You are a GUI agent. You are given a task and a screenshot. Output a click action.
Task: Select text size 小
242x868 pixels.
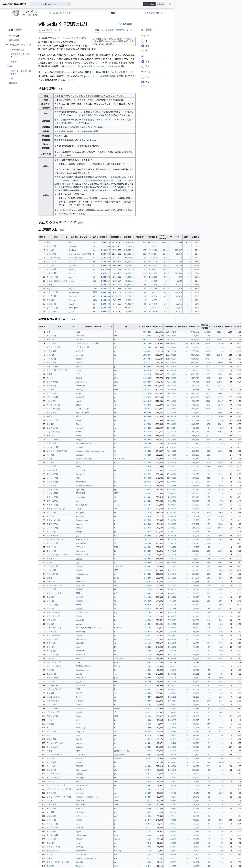tap(143, 41)
